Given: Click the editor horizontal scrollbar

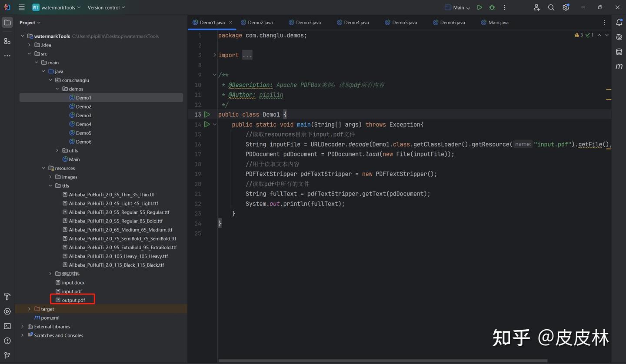Looking at the screenshot, I should click(383, 361).
